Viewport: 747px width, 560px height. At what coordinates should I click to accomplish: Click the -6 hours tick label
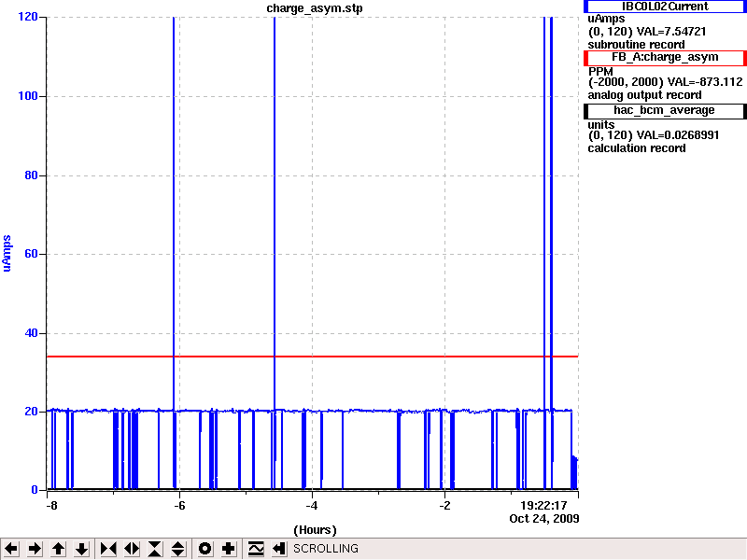pos(178,506)
